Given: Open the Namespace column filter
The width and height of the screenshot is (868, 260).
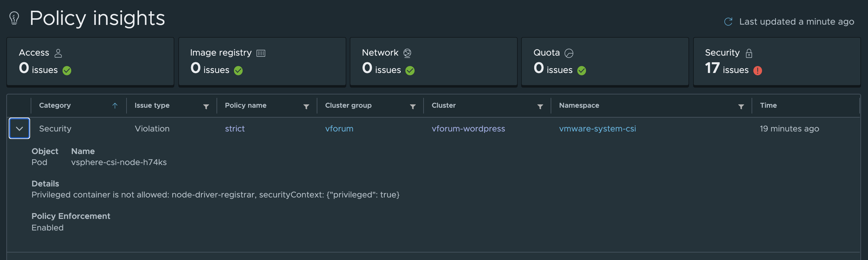Looking at the screenshot, I should (x=741, y=107).
